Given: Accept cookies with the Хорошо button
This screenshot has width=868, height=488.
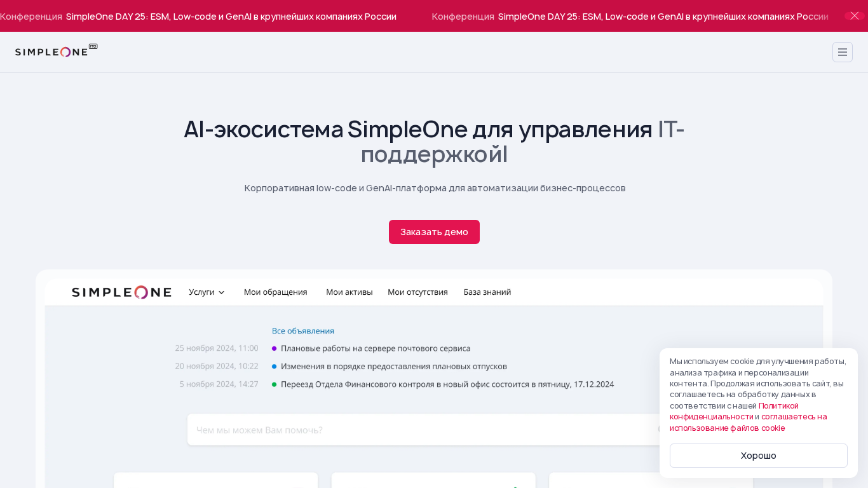Looking at the screenshot, I should [x=759, y=456].
